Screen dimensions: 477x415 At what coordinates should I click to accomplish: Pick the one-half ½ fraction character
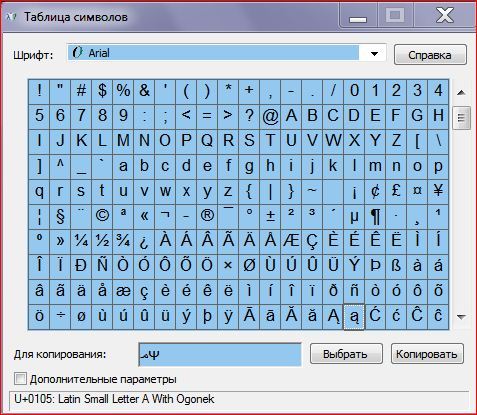click(102, 241)
